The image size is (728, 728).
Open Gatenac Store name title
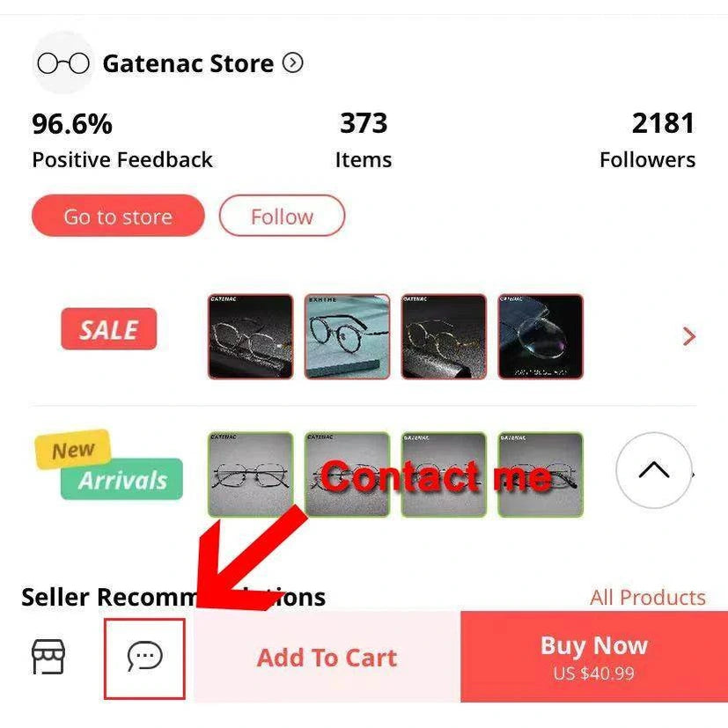click(x=188, y=63)
